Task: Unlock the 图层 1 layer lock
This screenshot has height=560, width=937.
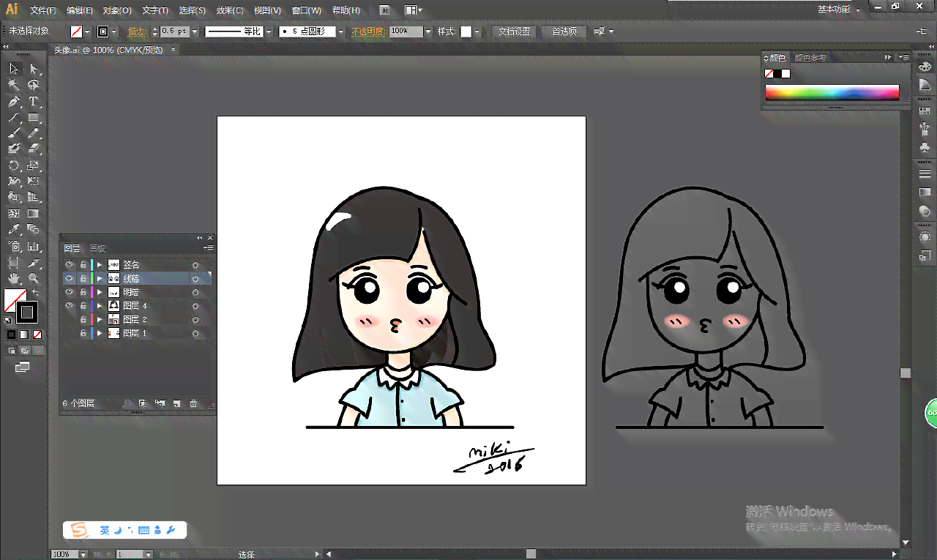Action: pyautogui.click(x=83, y=333)
